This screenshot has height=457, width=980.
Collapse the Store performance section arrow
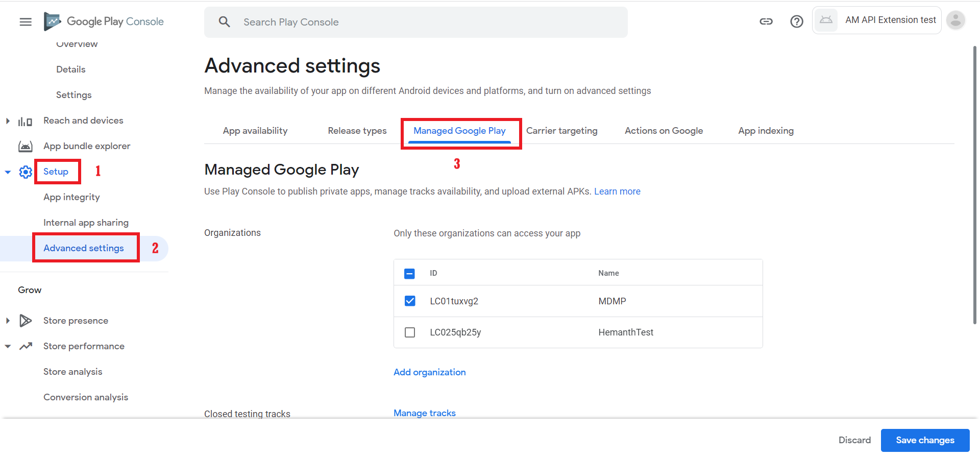tap(8, 346)
